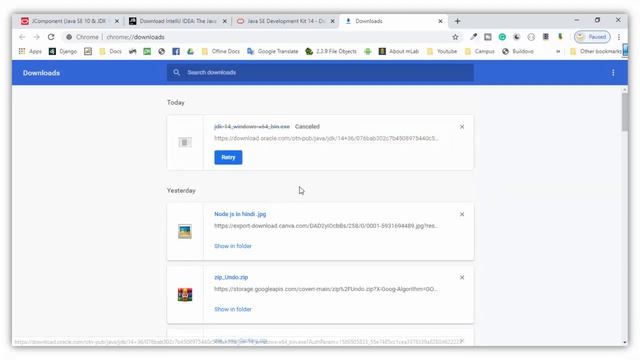Screen dimensions: 640x360
Task: Open the Buildovo bookmark
Action: tap(518, 51)
